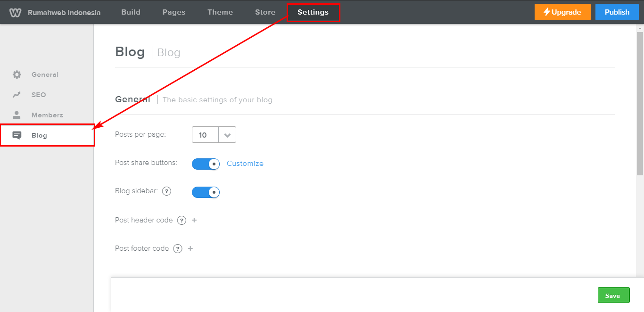The width and height of the screenshot is (644, 312).
Task: Add post footer code with plus icon
Action: (190, 248)
